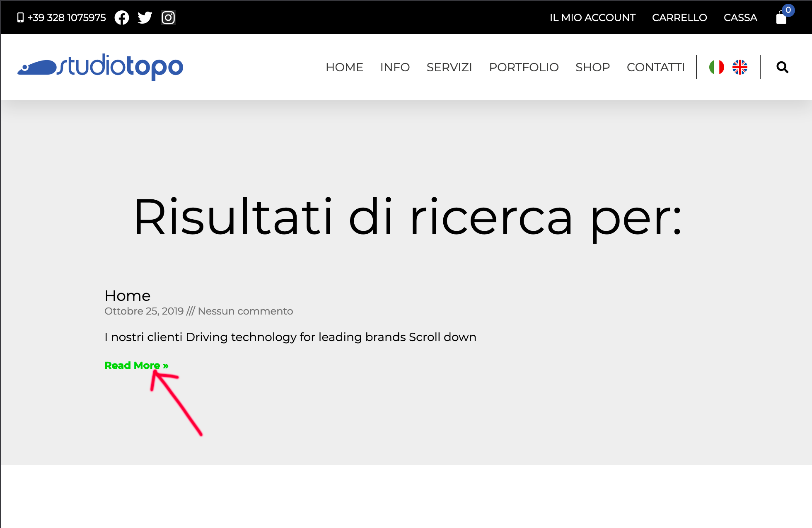Open the Facebook social icon
The image size is (812, 528).
122,17
